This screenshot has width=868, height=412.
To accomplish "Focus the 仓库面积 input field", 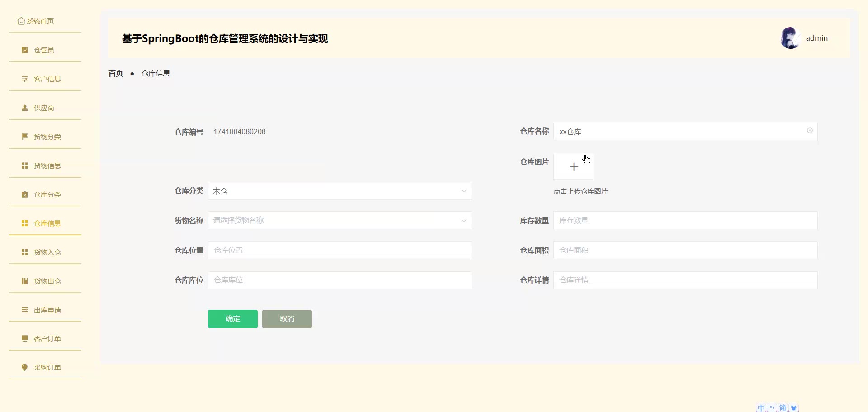I will [x=685, y=250].
